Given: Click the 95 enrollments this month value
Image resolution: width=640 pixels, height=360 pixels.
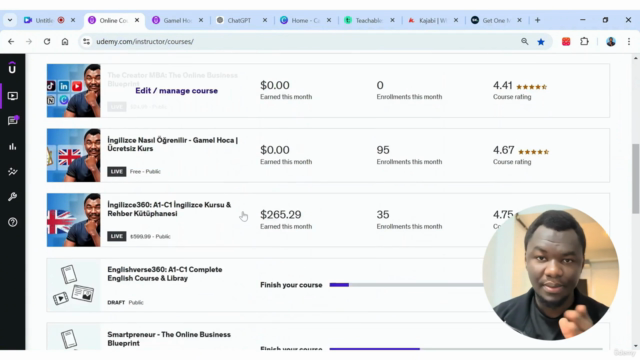Looking at the screenshot, I should tap(383, 150).
